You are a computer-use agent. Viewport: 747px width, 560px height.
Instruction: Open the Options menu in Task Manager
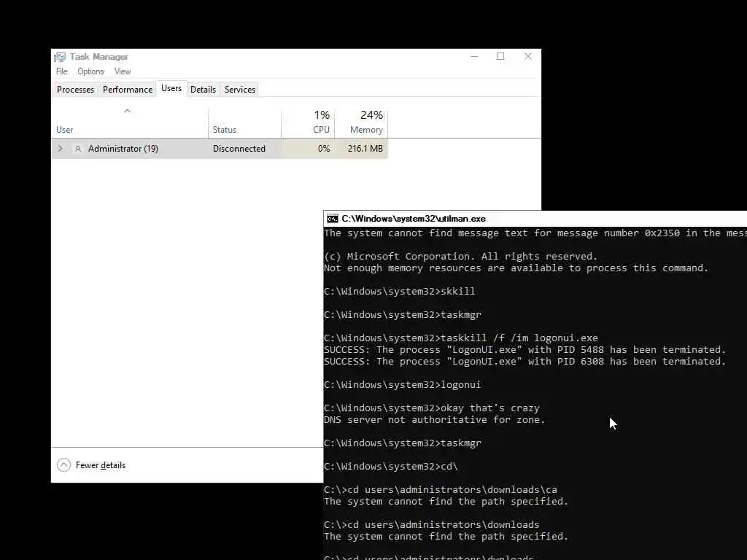[90, 71]
